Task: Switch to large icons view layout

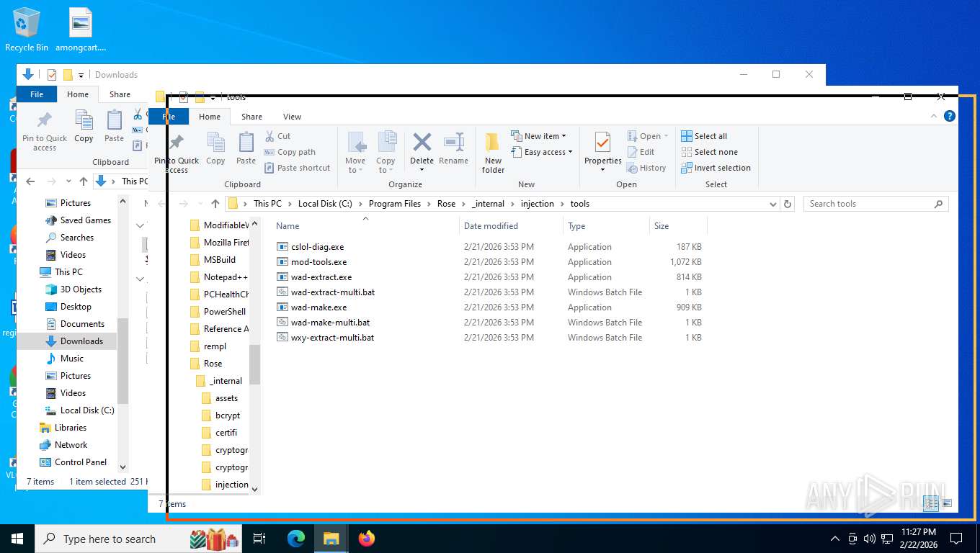Action: click(x=947, y=503)
